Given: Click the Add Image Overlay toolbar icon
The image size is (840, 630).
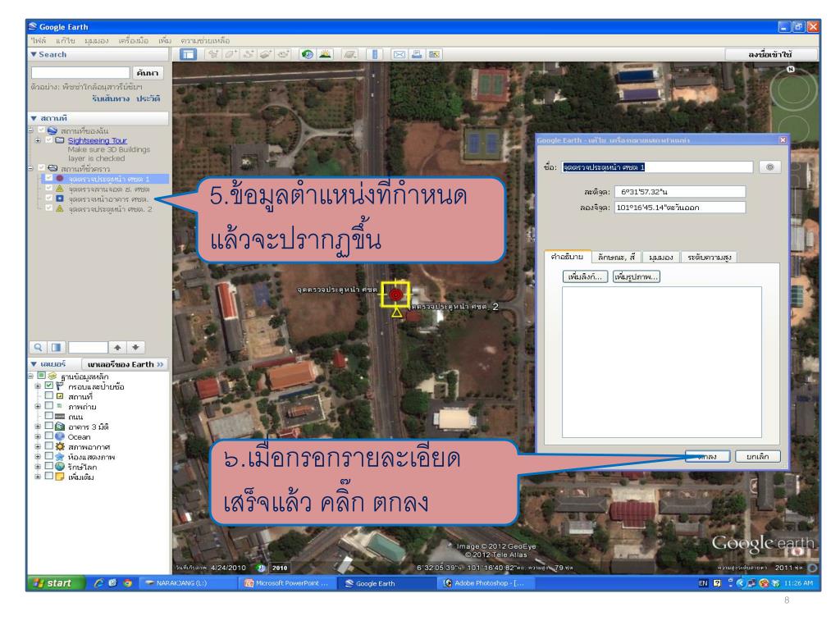Looking at the screenshot, I should pos(267,54).
